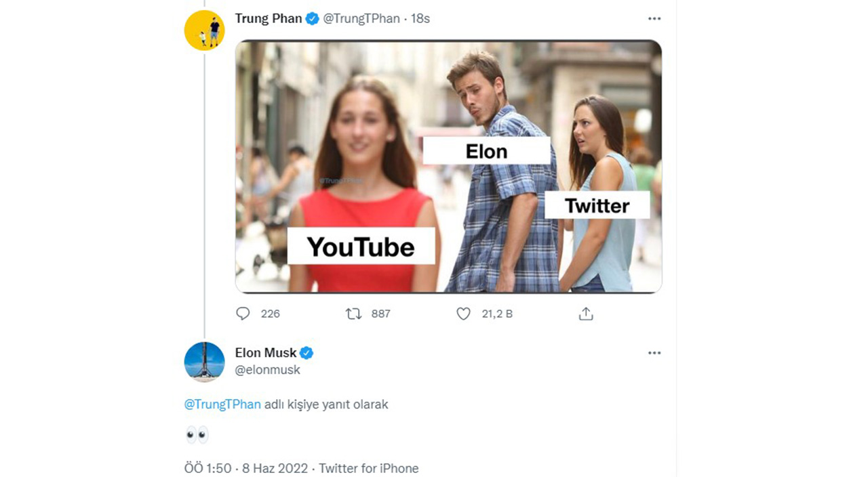Open the Trung Phan display name
Screen dimensions: 868x477
tap(269, 19)
